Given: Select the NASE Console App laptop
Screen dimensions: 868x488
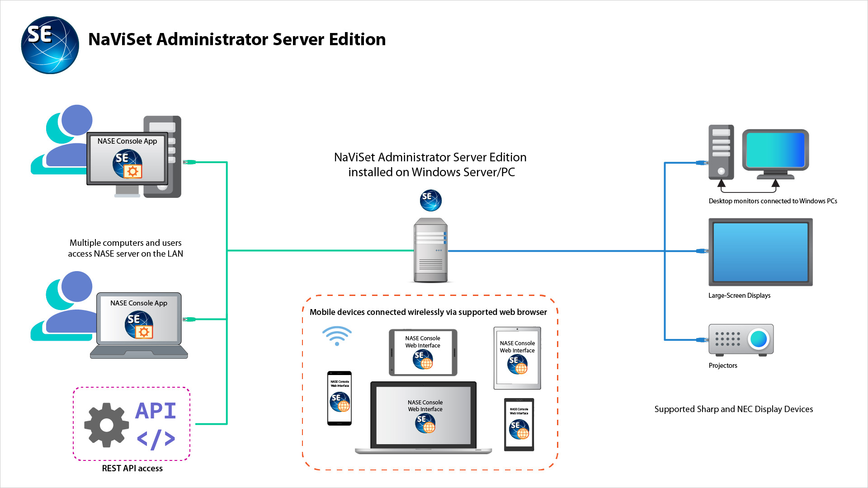Looking at the screenshot, I should (x=139, y=325).
